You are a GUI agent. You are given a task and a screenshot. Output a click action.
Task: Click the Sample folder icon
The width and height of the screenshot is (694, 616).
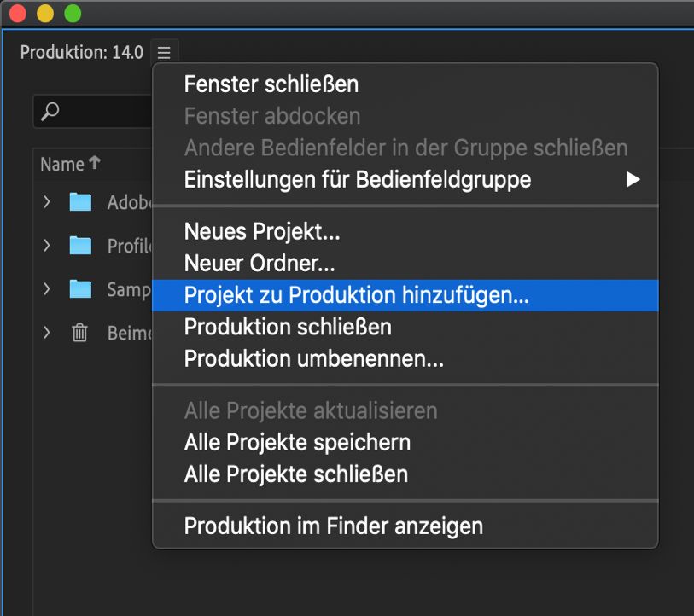(79, 289)
